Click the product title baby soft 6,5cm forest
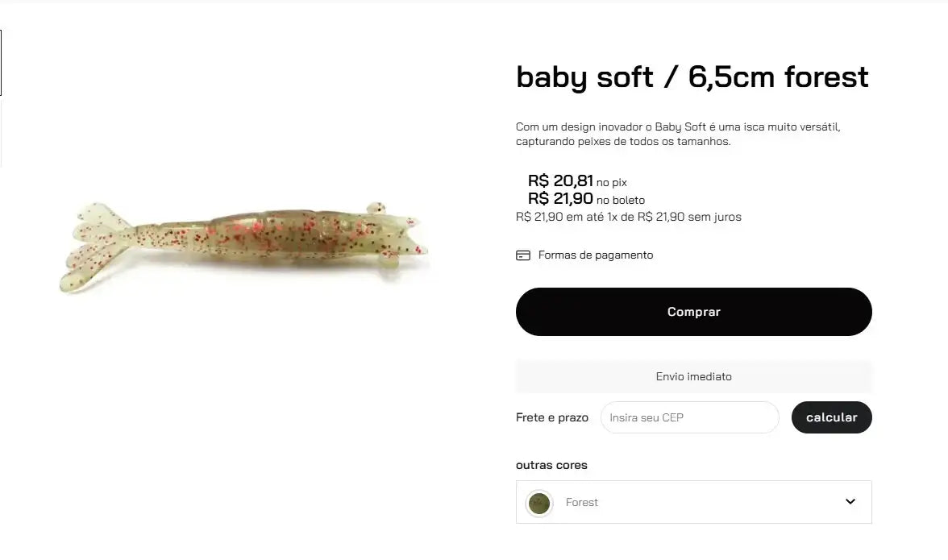948x560 pixels. [692, 77]
